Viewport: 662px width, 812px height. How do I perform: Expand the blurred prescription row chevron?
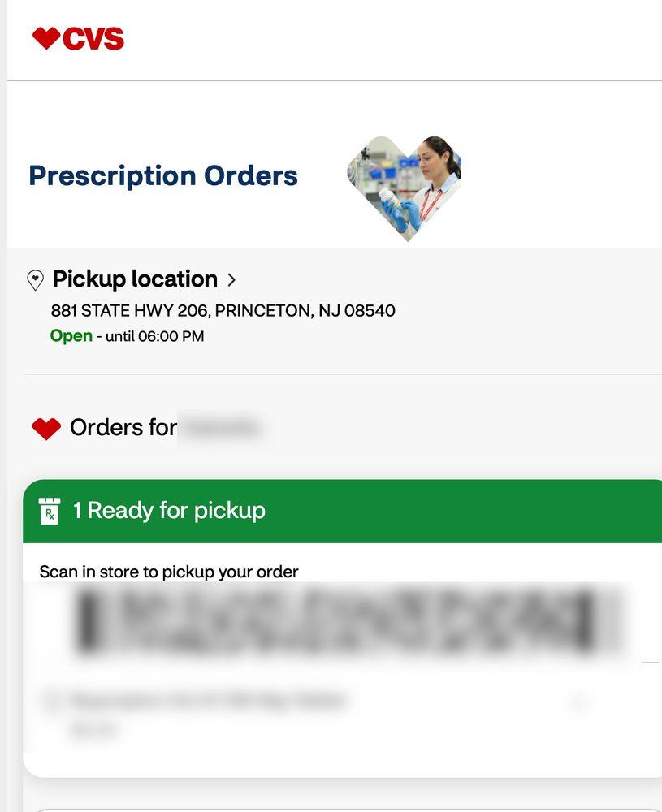[578, 702]
